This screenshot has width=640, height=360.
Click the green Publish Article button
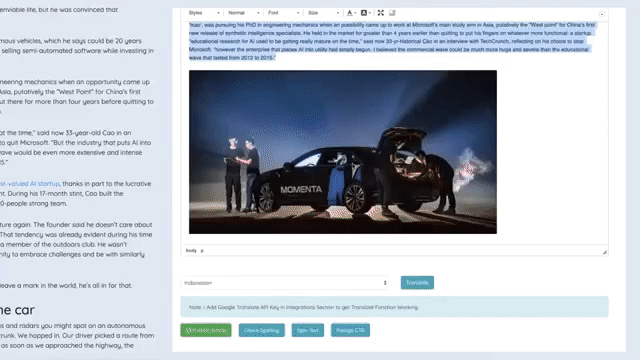(x=206, y=330)
